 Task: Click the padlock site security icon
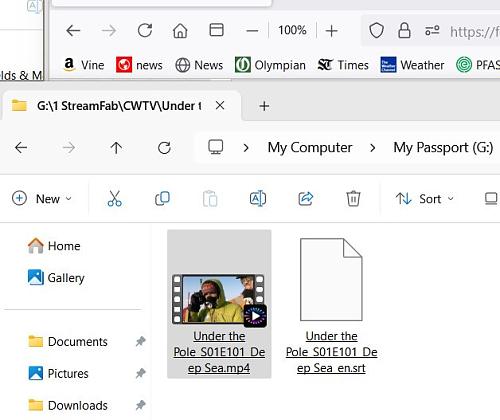click(x=404, y=31)
